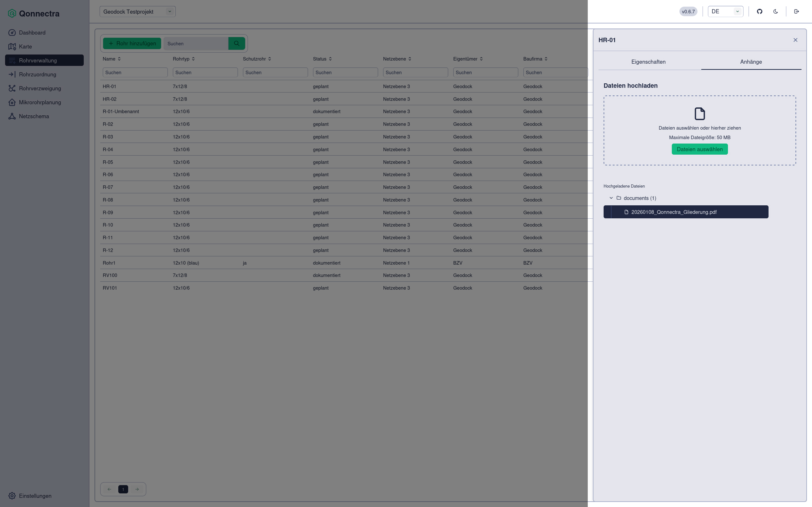Click the logout icon

(796, 11)
